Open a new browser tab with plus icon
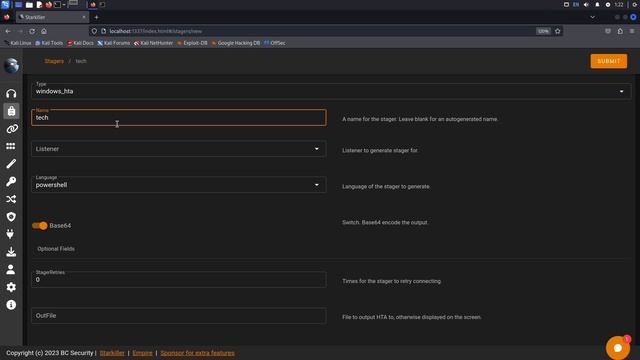 pyautogui.click(x=96, y=17)
